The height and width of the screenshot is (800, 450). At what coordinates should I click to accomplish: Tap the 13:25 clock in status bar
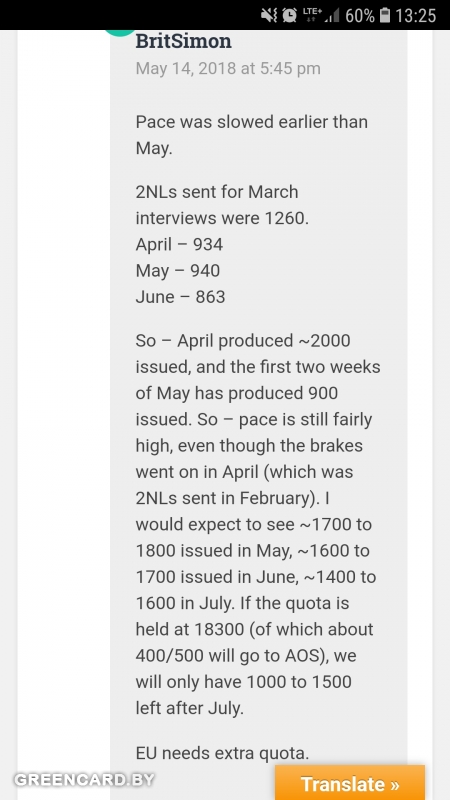point(415,16)
